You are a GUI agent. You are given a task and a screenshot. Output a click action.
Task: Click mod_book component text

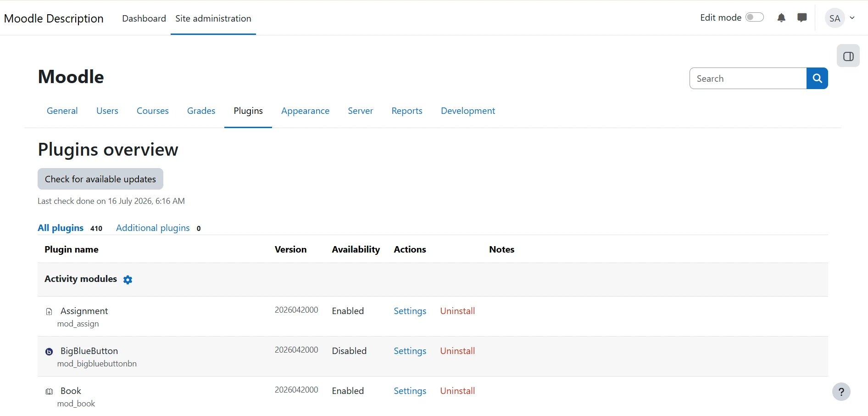76,404
